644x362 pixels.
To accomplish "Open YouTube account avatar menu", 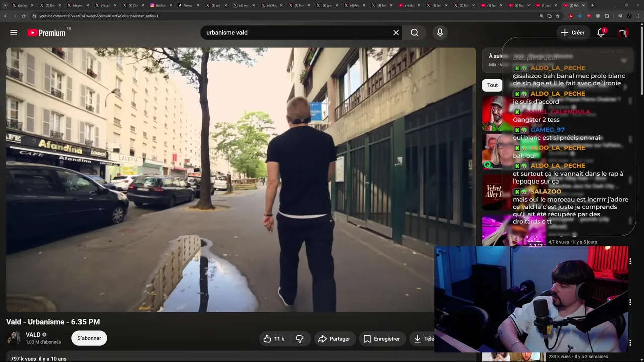I will click(x=623, y=33).
